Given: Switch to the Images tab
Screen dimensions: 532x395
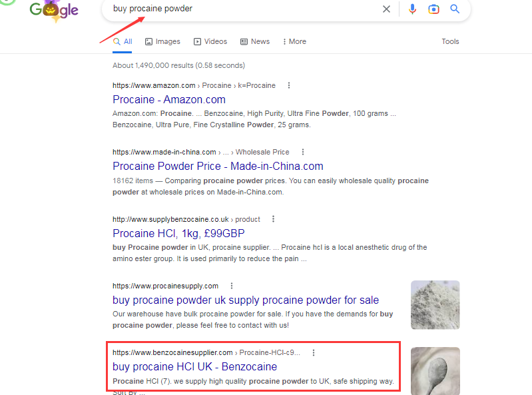Looking at the screenshot, I should click(162, 41).
